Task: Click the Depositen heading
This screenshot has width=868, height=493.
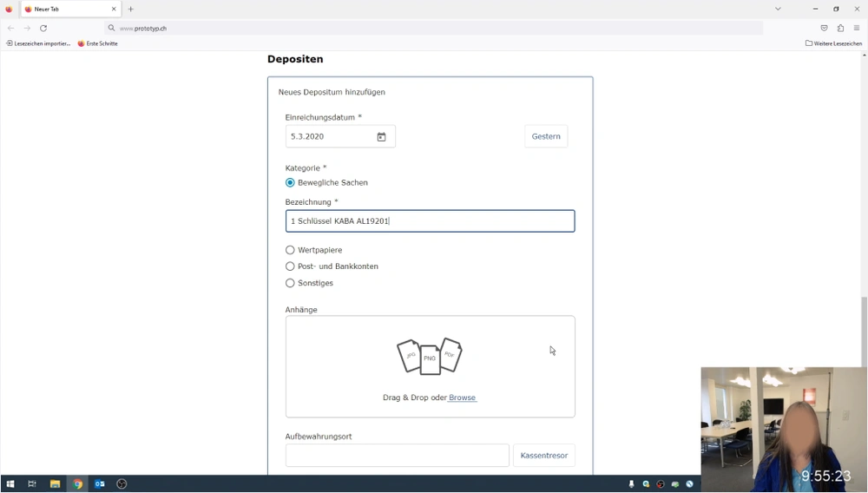Action: [295, 59]
